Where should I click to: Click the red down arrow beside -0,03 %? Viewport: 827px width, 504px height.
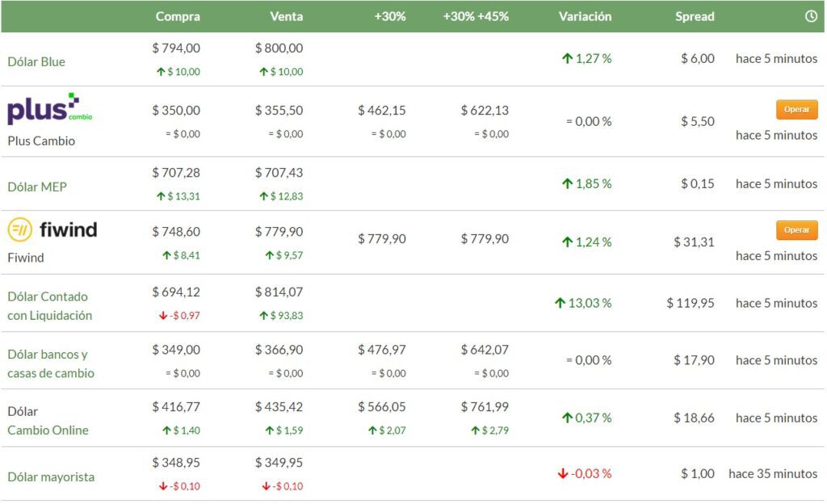click(563, 474)
